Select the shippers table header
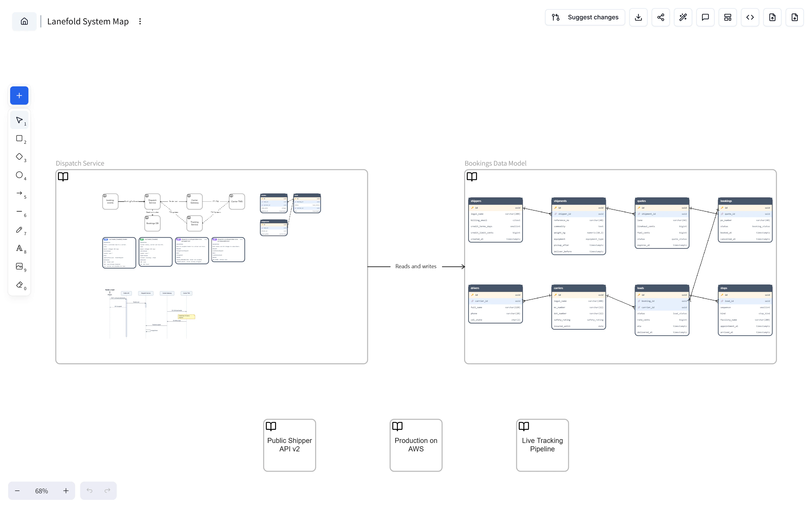This screenshot has height=508, width=812. coord(496,201)
